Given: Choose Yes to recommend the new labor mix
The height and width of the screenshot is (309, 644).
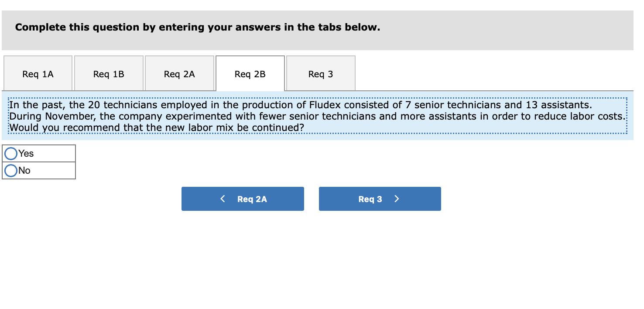Looking at the screenshot, I should (x=10, y=153).
